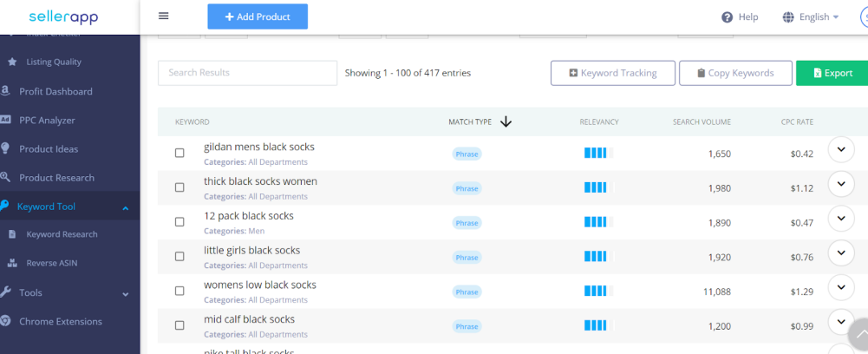Viewport: 868px width, 354px height.
Task: Go to Keyword Research menu item
Action: point(62,234)
